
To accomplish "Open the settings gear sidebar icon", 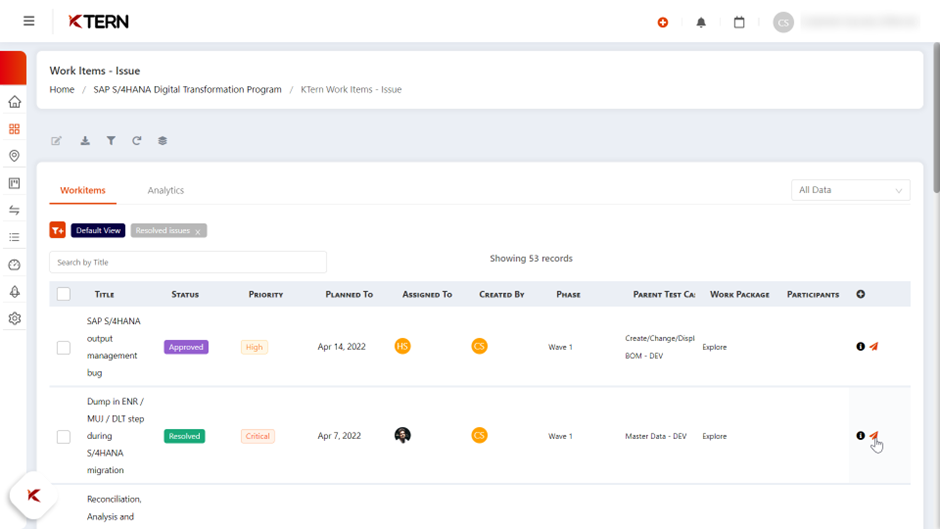I will (x=14, y=318).
